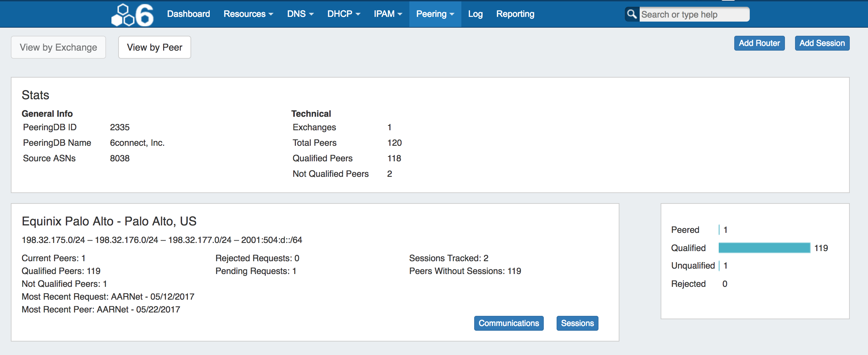View Sessions for Equinix Palo Alto
Viewport: 868px width, 355px height.
point(577,323)
